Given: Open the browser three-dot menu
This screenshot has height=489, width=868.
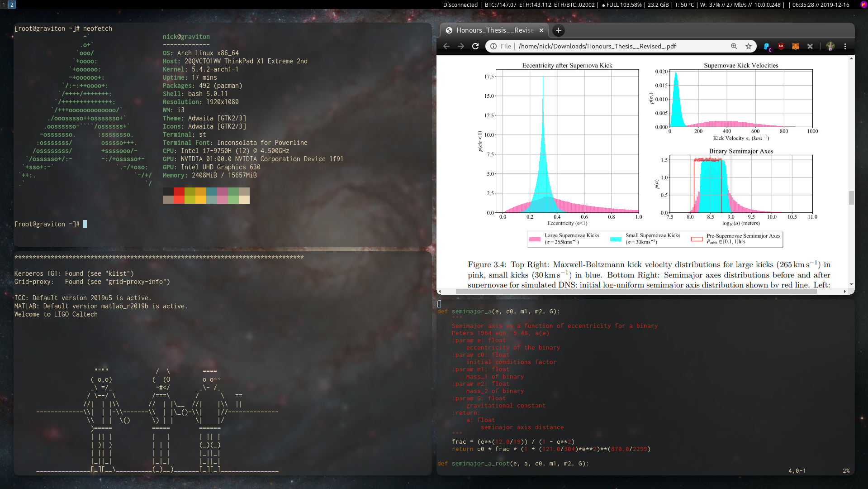Looking at the screenshot, I should [x=845, y=46].
